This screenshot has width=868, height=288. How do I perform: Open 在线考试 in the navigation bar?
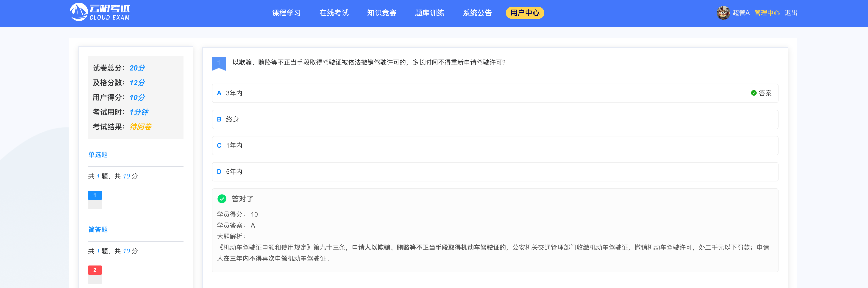[334, 13]
